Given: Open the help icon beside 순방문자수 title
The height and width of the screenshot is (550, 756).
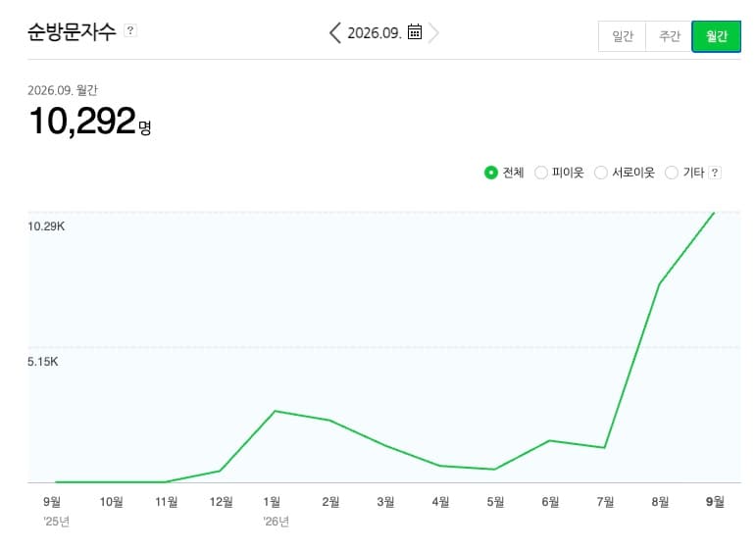Looking at the screenshot, I should click(130, 30).
